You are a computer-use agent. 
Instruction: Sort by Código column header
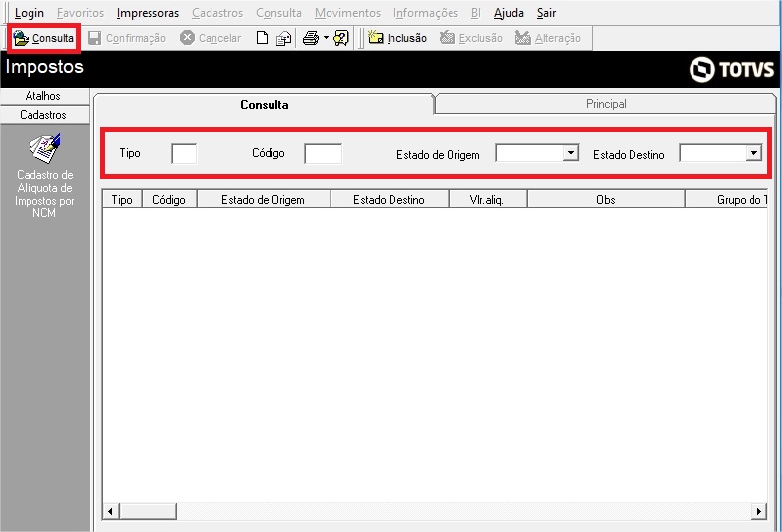coord(169,199)
